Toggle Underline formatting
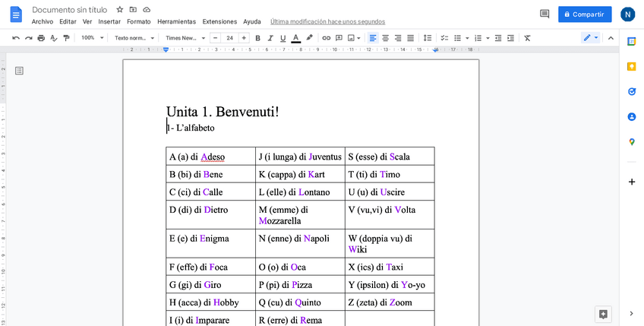The height and width of the screenshot is (326, 644). click(283, 38)
